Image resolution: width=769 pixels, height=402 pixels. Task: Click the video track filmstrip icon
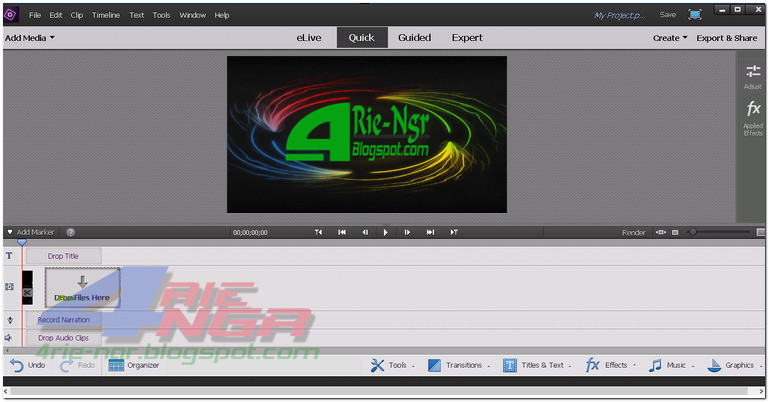point(9,286)
